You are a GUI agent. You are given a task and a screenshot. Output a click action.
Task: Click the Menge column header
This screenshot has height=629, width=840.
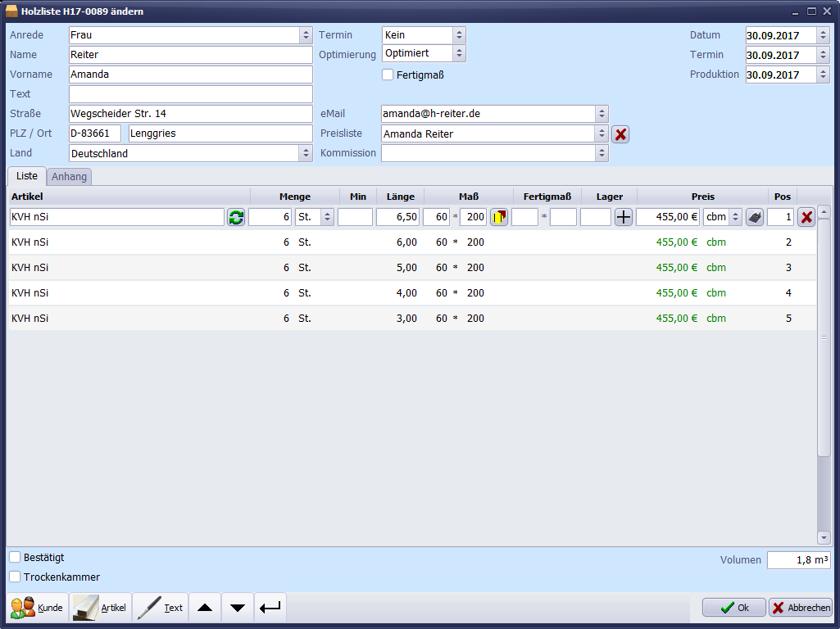point(295,197)
